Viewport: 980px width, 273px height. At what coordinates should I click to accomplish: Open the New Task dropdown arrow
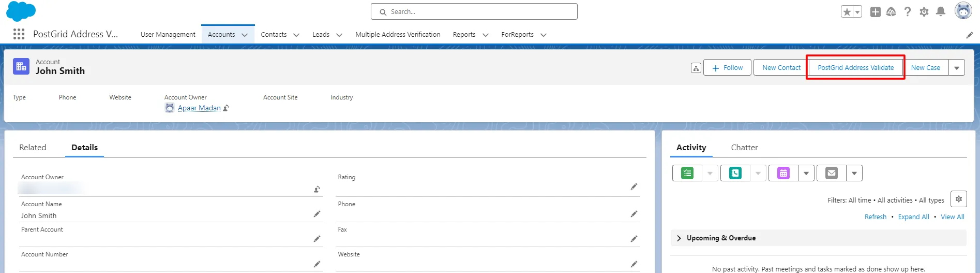coord(710,173)
